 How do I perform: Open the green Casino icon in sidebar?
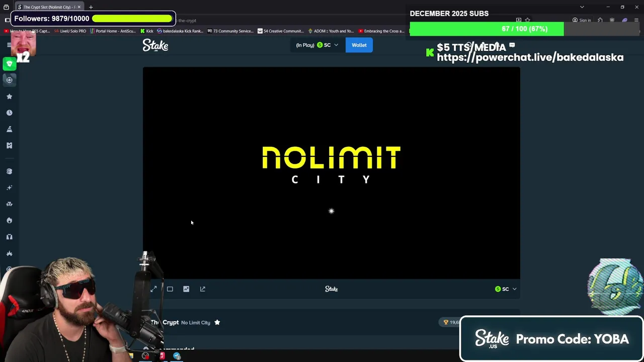pyautogui.click(x=9, y=64)
